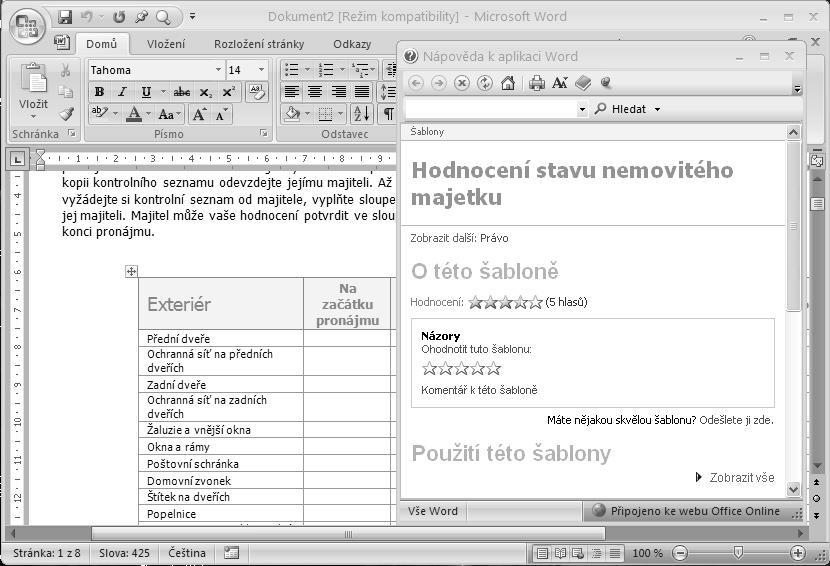Viewport: 830px width, 566px height.
Task: Open the numbering list dropdown arrow
Action: point(341,70)
